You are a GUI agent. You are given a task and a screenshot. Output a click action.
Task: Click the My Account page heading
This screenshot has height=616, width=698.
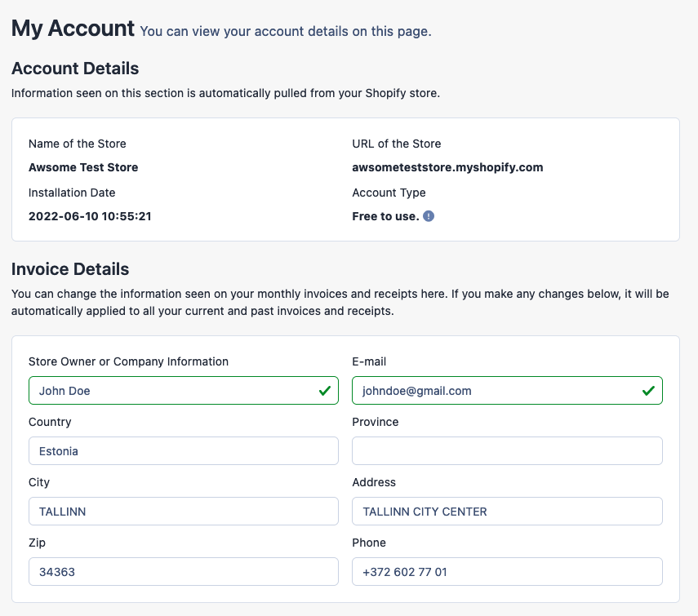tap(73, 29)
